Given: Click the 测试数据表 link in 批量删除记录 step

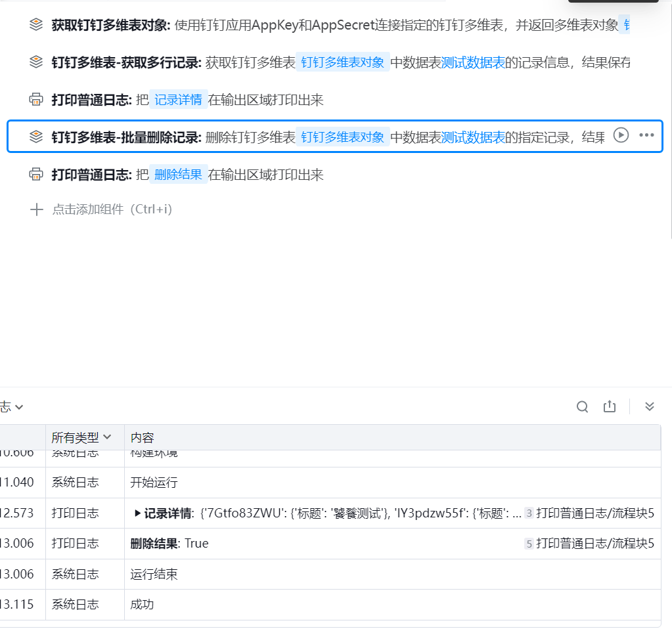Looking at the screenshot, I should (473, 137).
